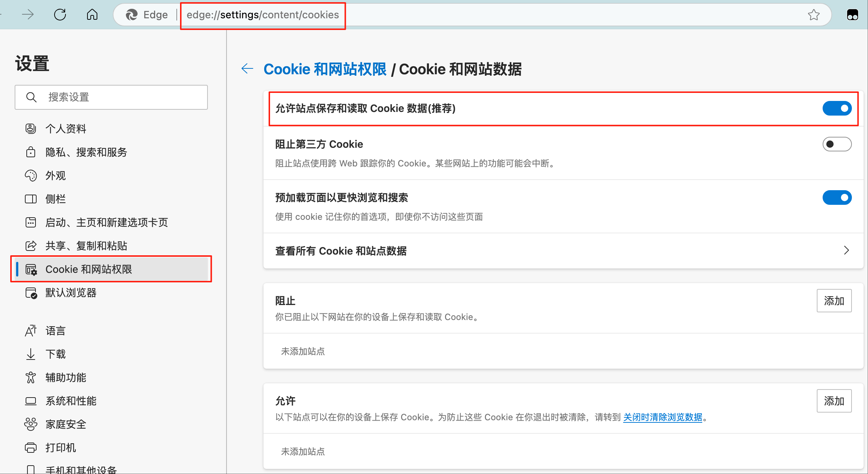Click the 外观 palette icon in sidebar
Image resolution: width=868 pixels, height=474 pixels.
click(x=31, y=176)
